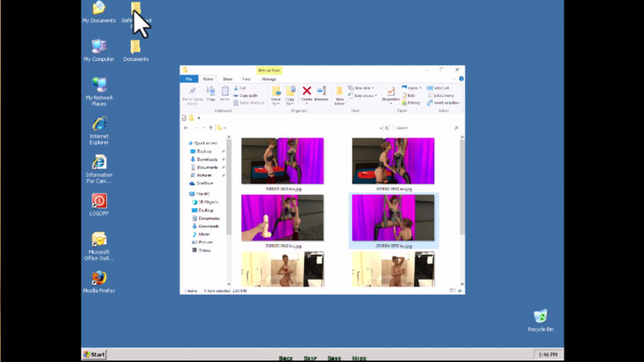Switch to details view in status bar
The width and height of the screenshot is (644, 362).
pos(453,290)
